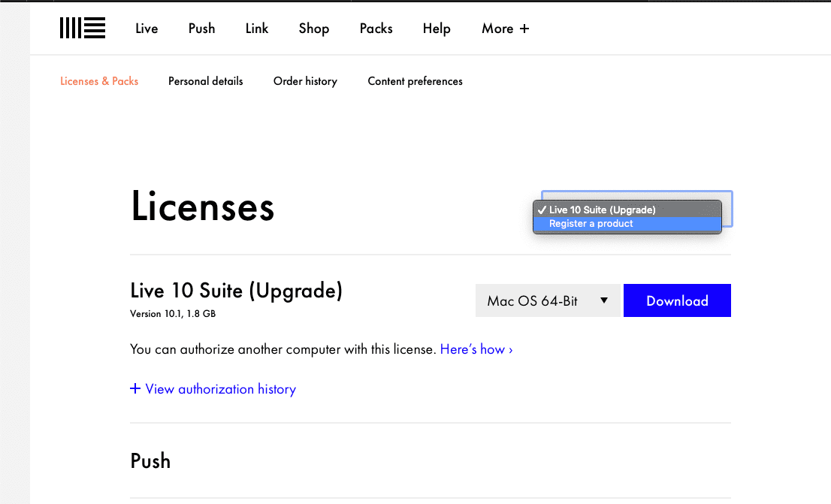Open the Help navigation item
Viewport: 831px width, 504px height.
coord(437,29)
